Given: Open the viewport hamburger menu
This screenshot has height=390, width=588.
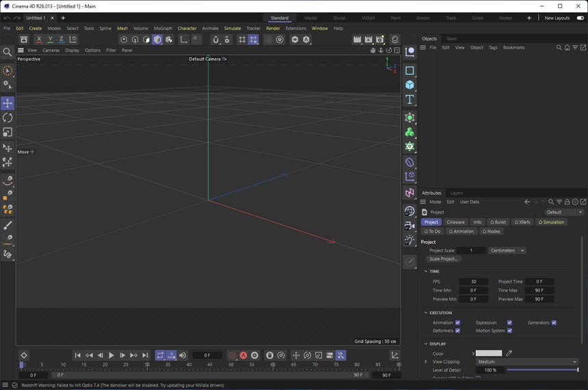Looking at the screenshot, I should pyautogui.click(x=21, y=51).
